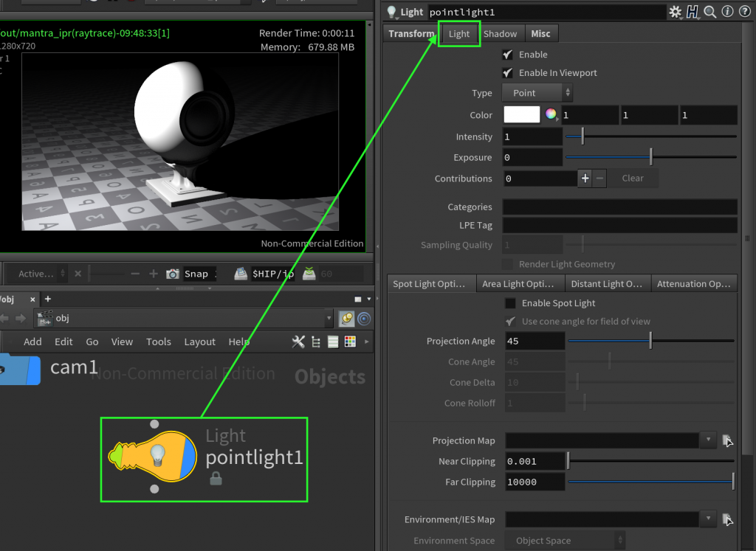Click the Houdini 'H' pane menu icon
The height and width of the screenshot is (551, 756).
coord(693,12)
